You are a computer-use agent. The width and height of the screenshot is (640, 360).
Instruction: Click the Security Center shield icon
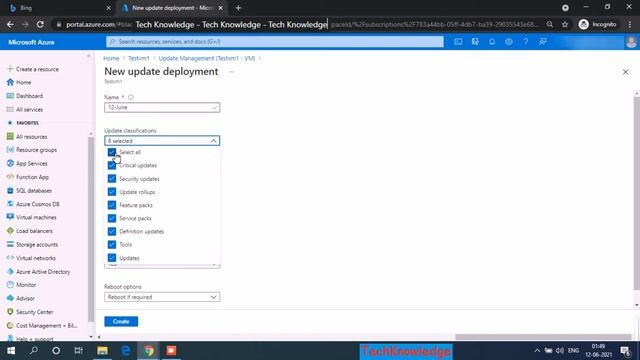coord(10,312)
